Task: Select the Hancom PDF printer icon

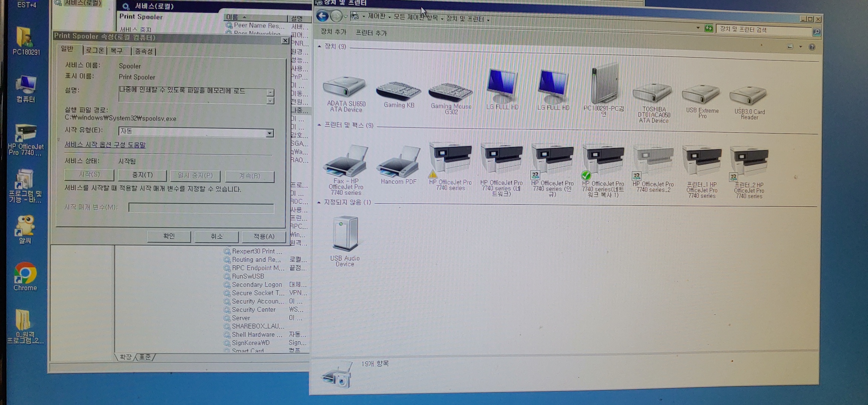Action: (x=398, y=163)
